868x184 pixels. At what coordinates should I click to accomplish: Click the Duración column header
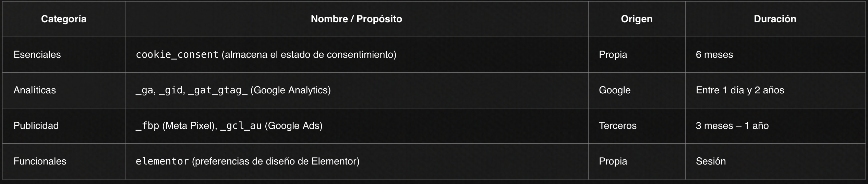tap(775, 19)
